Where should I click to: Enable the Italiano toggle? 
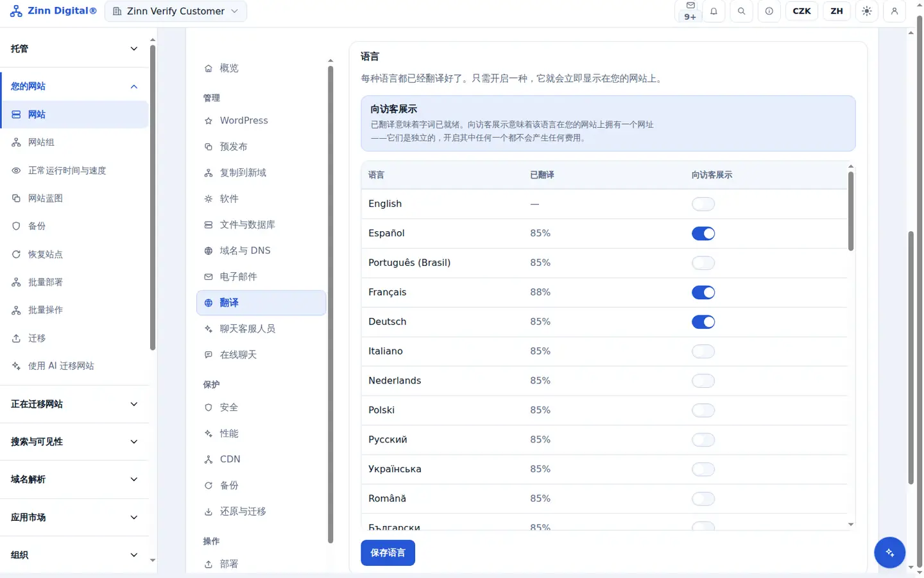coord(703,352)
